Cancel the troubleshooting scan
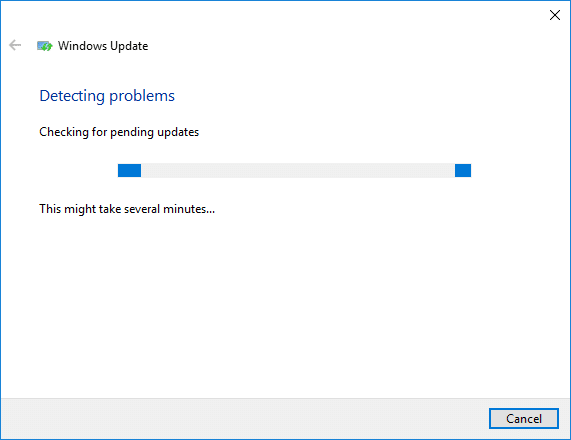Viewport: 571px width, 440px height. [x=524, y=419]
